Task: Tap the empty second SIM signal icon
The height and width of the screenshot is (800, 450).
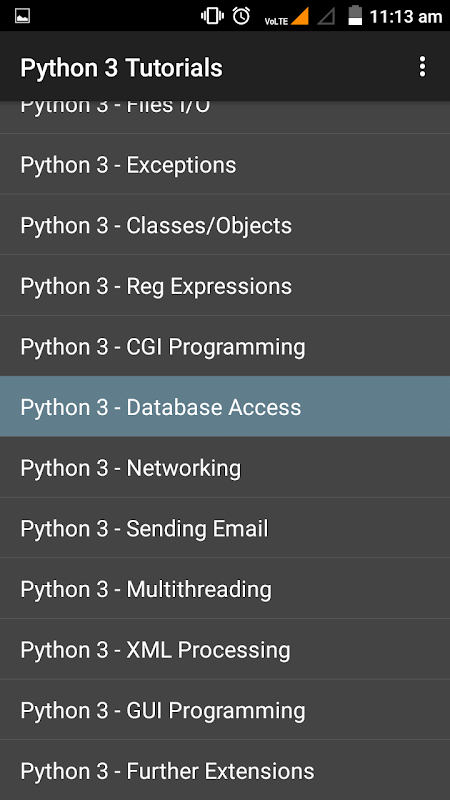Action: [x=326, y=16]
